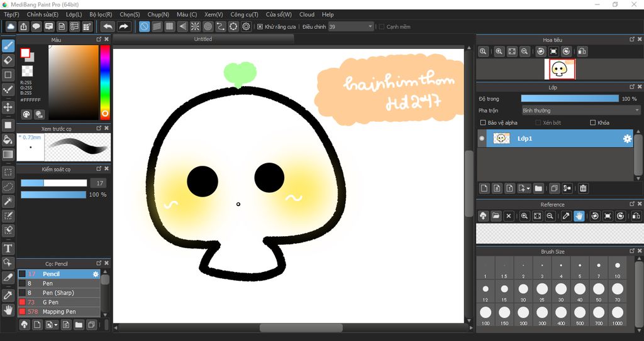Choose brush size 100 preset
Image resolution: width=644 pixels, height=341 pixels.
pyautogui.click(x=486, y=315)
